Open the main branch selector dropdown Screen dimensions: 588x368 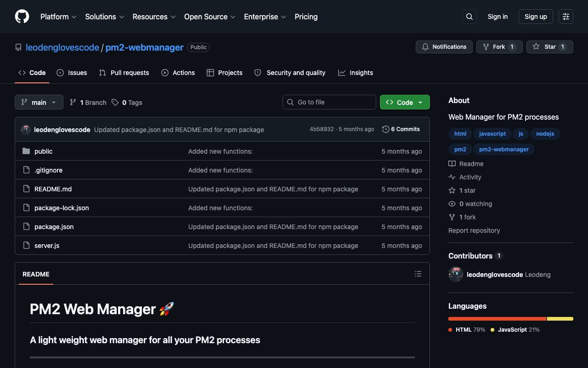(x=39, y=102)
